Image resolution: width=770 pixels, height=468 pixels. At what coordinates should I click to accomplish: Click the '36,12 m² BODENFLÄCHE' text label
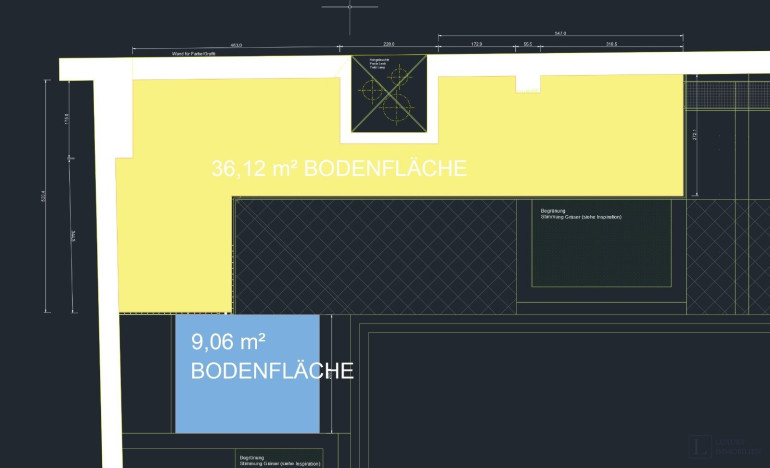tap(339, 169)
